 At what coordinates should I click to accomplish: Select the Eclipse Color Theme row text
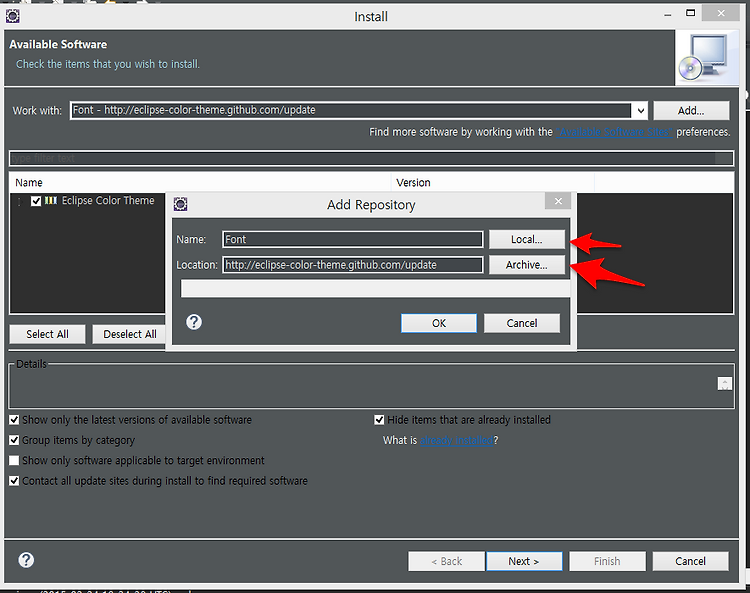coord(108,200)
